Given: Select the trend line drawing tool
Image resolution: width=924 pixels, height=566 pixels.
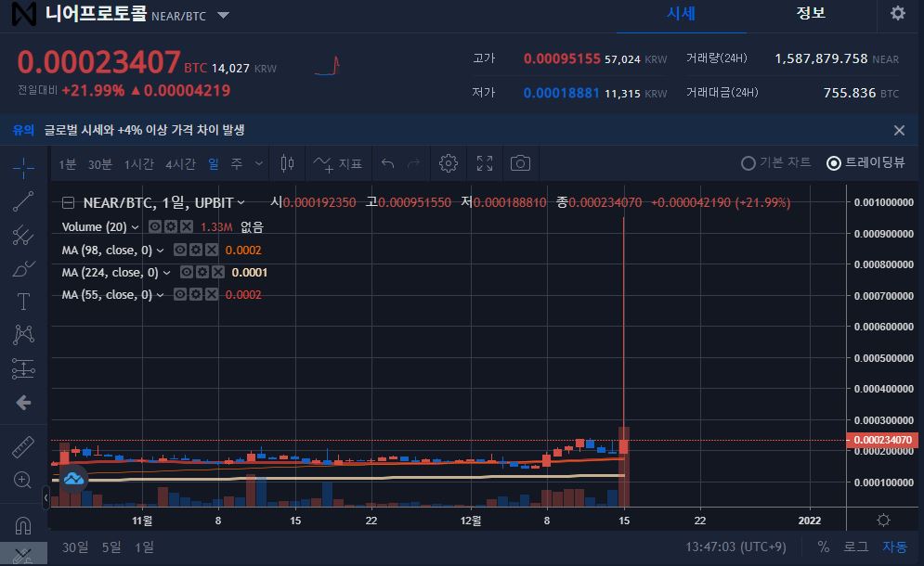Looking at the screenshot, I should click(23, 201).
